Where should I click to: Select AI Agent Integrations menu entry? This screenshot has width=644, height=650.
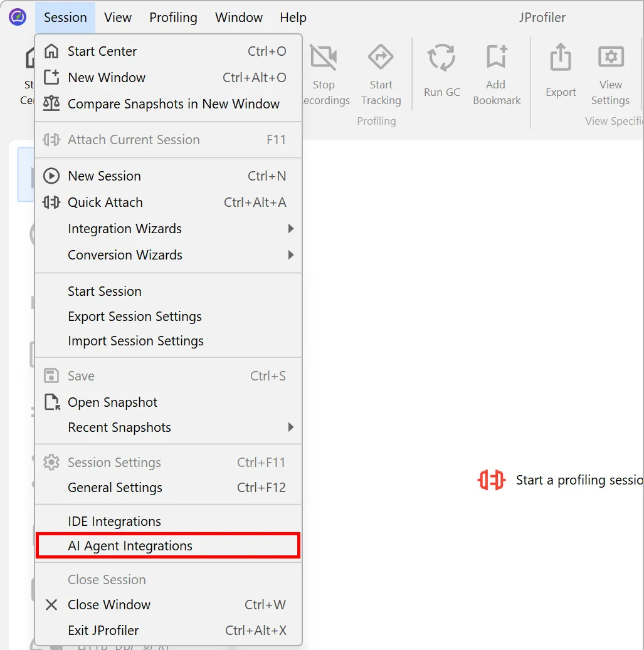point(168,545)
